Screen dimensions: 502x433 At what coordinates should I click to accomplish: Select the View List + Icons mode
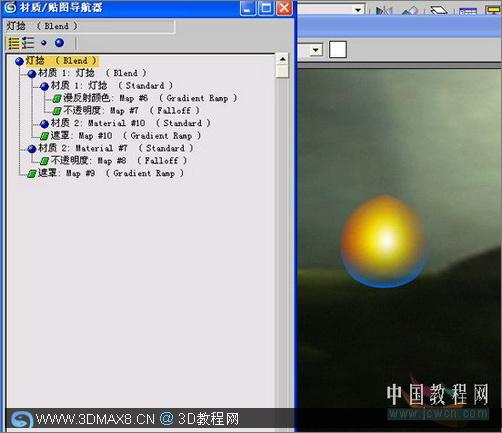[28, 43]
